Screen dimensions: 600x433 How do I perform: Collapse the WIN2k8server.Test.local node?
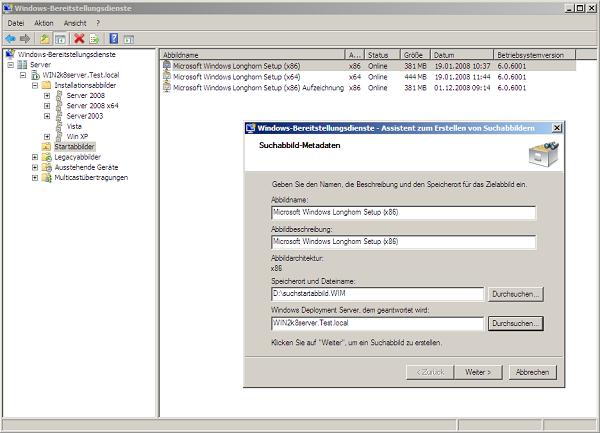(x=23, y=75)
